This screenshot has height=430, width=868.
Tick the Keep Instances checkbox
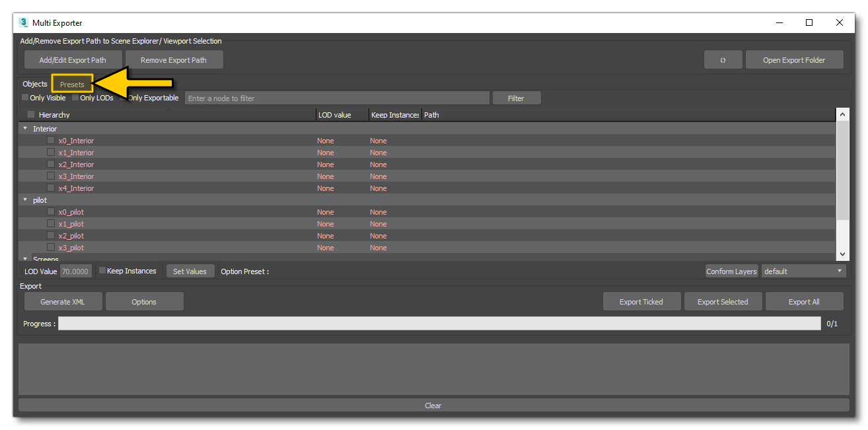[102, 271]
